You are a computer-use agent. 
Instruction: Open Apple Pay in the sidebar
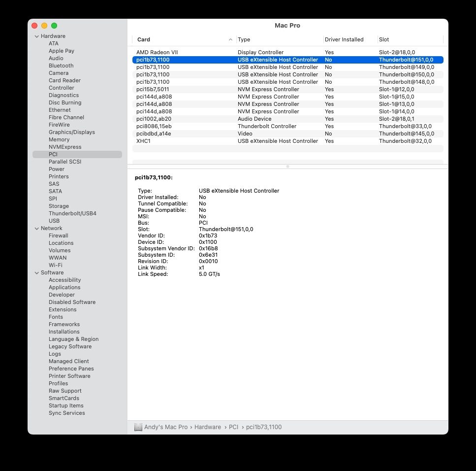[x=62, y=51]
